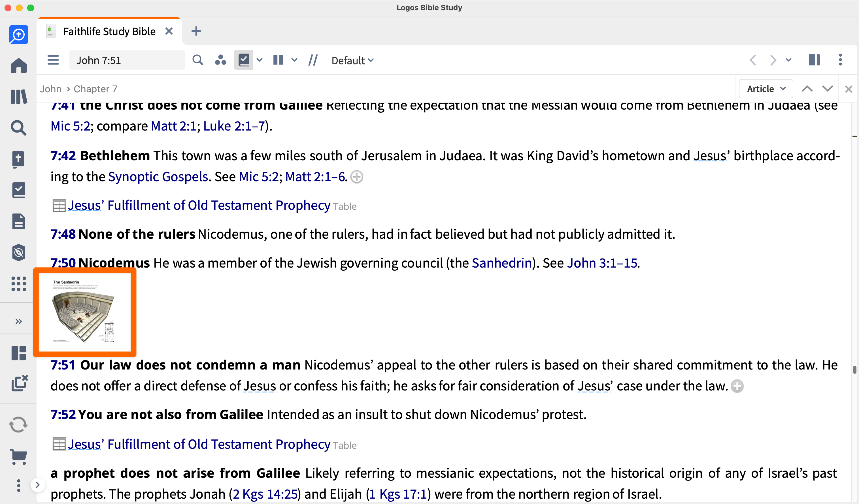Open the reading plan dropdown arrow

[x=260, y=60]
